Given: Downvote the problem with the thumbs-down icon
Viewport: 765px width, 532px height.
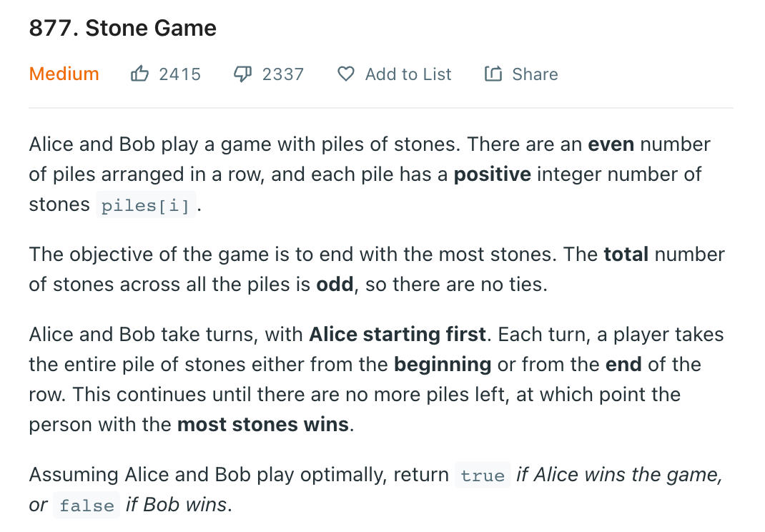Looking at the screenshot, I should (x=242, y=74).
